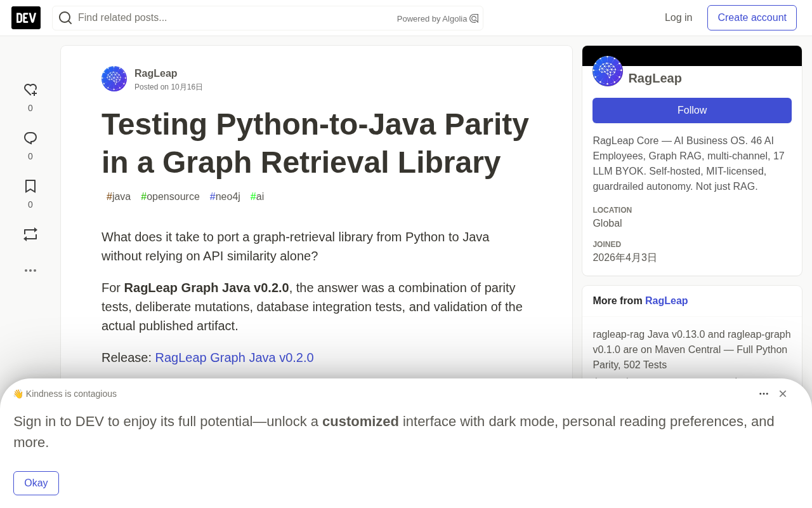Follow RagLeap with the Follow button
The height and width of the screenshot is (508, 812).
coord(692,110)
